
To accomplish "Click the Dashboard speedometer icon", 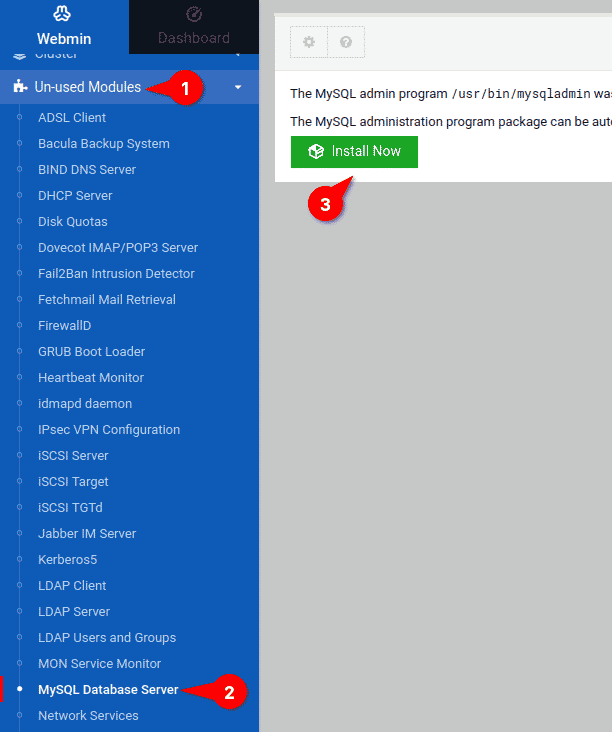I will [x=194, y=14].
